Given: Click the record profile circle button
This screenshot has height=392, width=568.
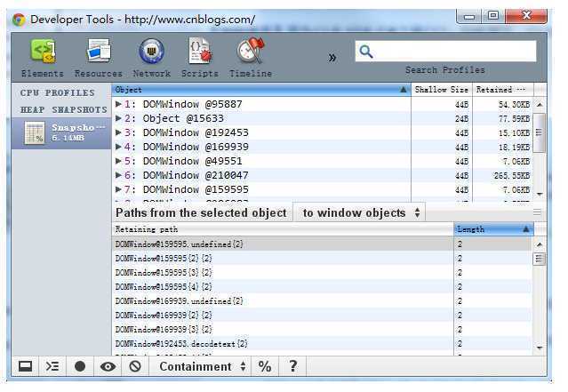Looking at the screenshot, I should (x=80, y=366).
